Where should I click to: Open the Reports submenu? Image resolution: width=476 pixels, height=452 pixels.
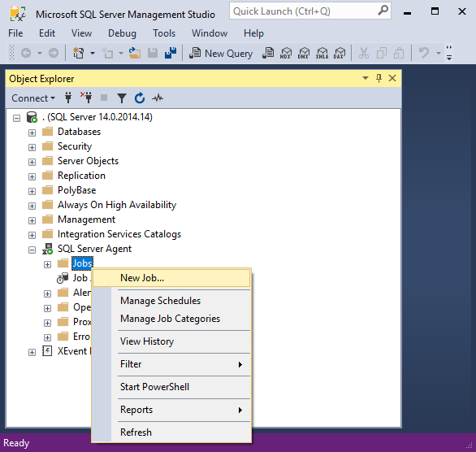171,410
